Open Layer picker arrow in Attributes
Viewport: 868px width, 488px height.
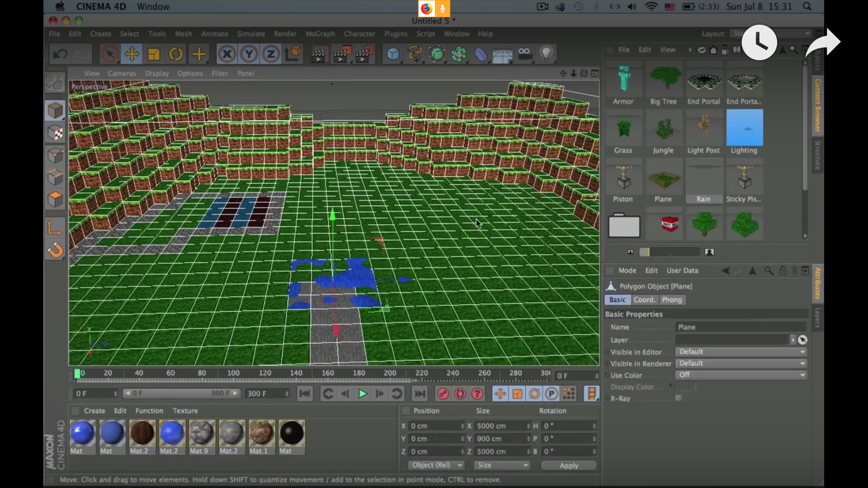click(x=793, y=340)
